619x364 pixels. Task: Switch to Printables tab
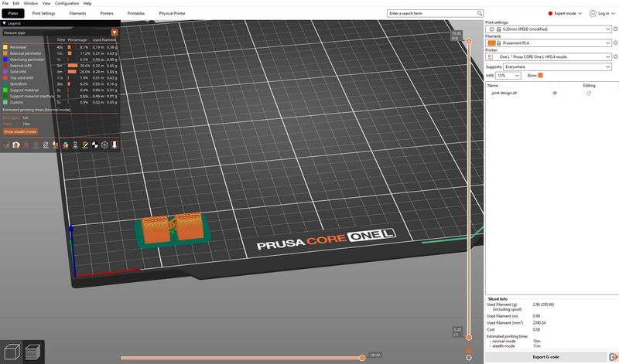click(x=136, y=13)
